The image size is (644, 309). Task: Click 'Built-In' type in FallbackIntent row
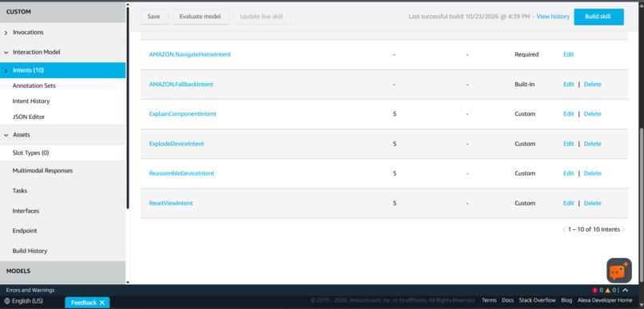tap(524, 84)
